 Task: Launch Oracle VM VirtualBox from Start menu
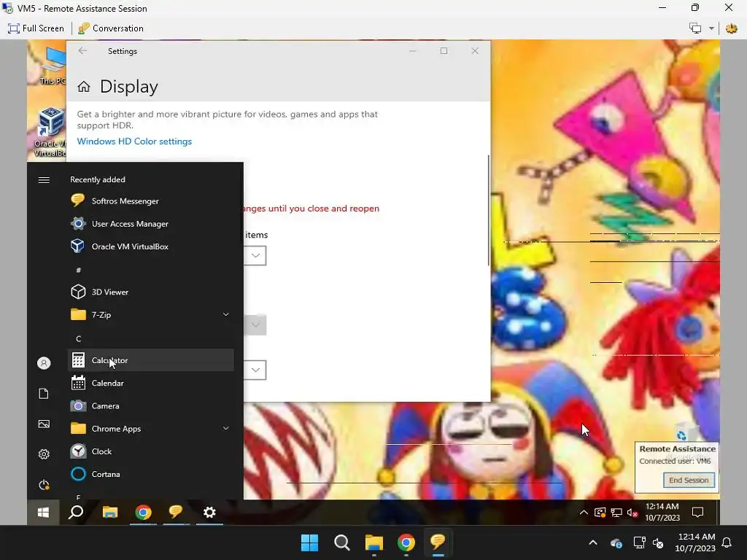tap(150, 246)
